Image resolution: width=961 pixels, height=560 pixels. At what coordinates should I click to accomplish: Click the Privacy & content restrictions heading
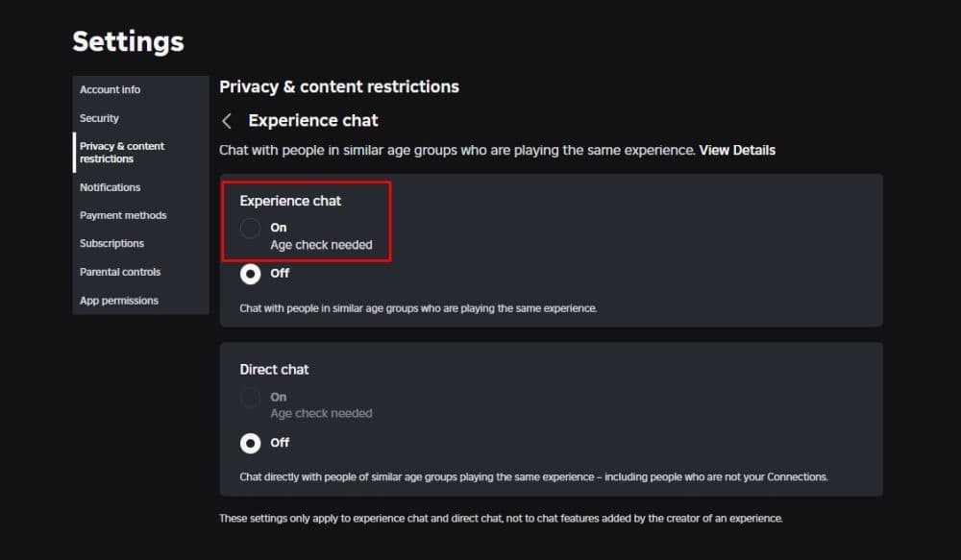[x=339, y=86]
